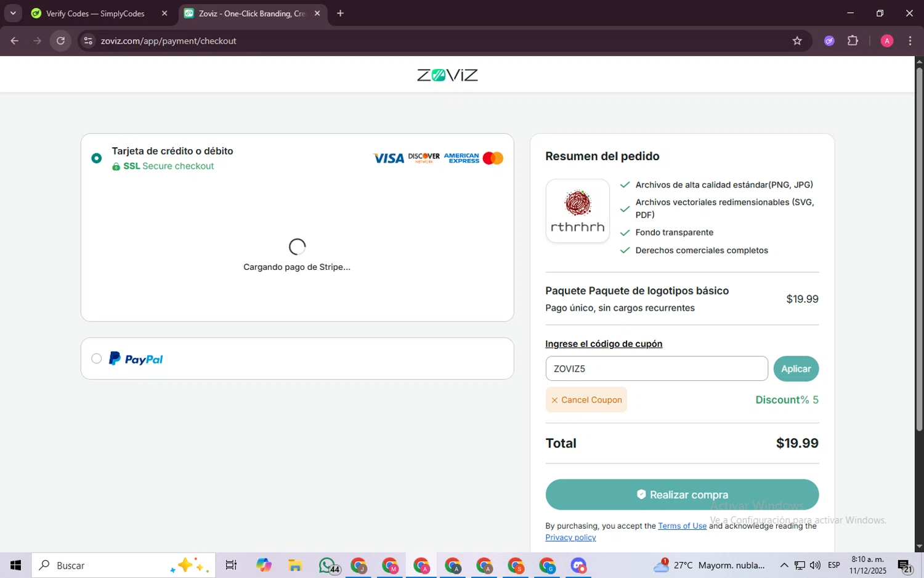Click the Buscar search box on the taskbar
This screenshot has height=578, width=924.
[123, 565]
